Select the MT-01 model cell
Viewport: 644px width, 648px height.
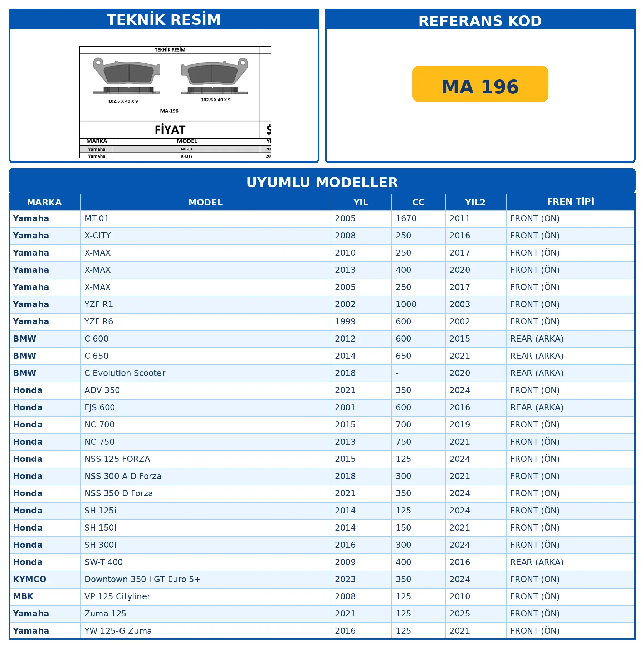206,218
